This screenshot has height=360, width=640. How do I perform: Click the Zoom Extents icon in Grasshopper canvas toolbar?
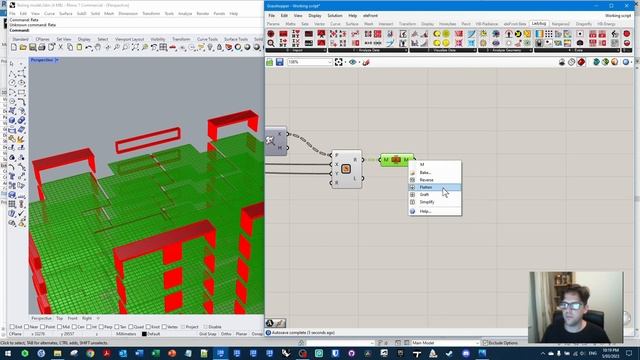coord(338,62)
